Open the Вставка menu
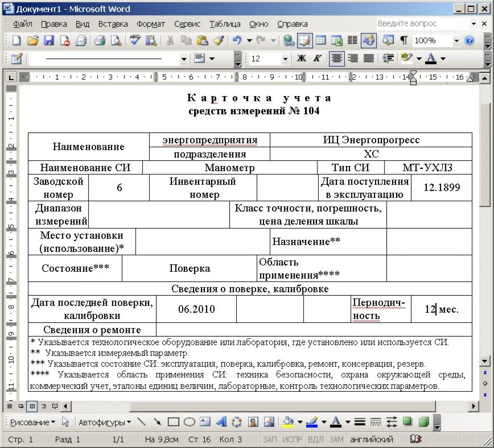This screenshot has height=448, width=494. coord(113,24)
